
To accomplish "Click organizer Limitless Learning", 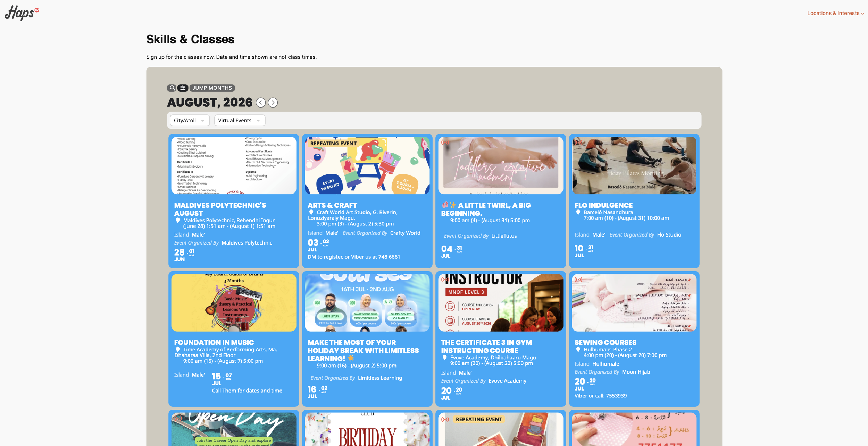I will 380,378.
